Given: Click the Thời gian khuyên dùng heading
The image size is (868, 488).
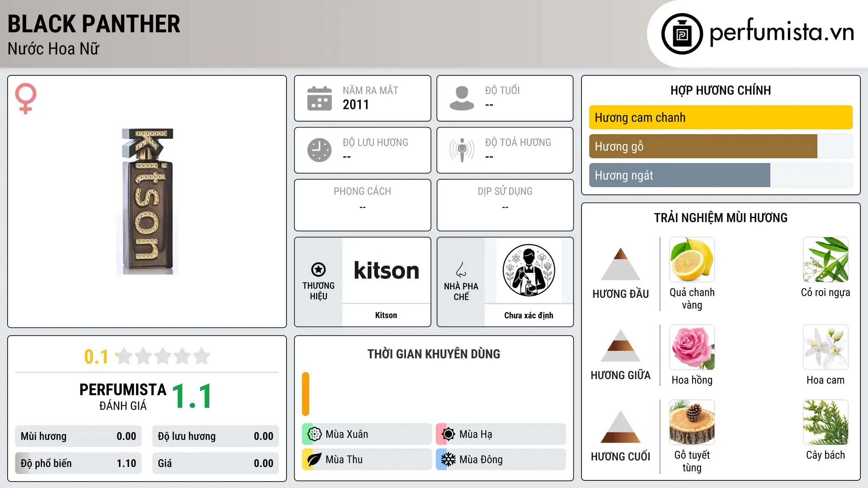Looking at the screenshot, I should coord(434,354).
